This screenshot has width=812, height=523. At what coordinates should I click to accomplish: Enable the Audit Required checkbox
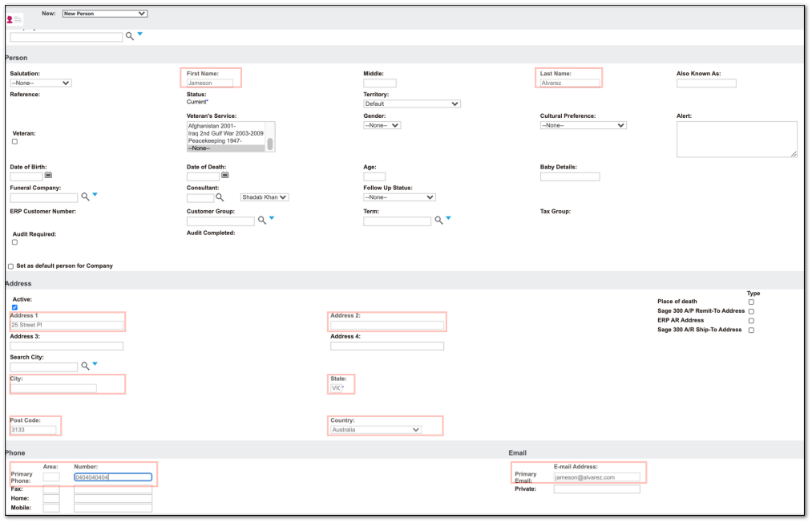point(14,242)
